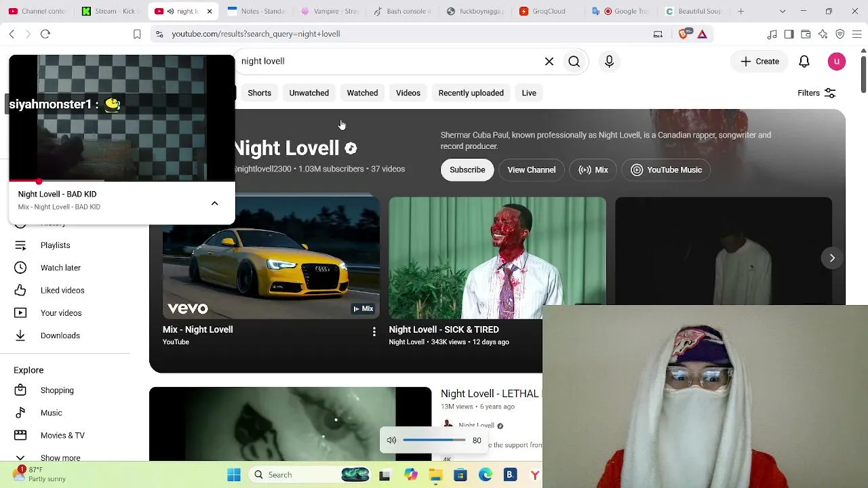Viewport: 868px width, 488px height.
Task: Select the Videos filter chip
Action: (x=408, y=93)
